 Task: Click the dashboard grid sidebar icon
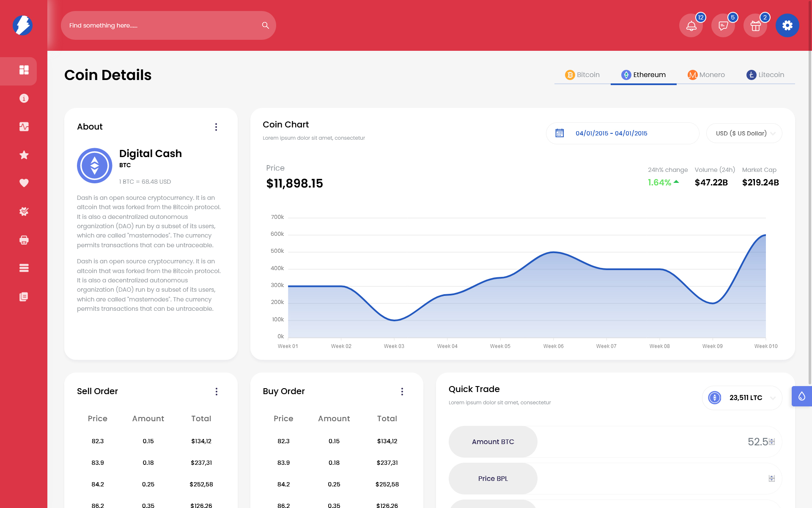(24, 70)
